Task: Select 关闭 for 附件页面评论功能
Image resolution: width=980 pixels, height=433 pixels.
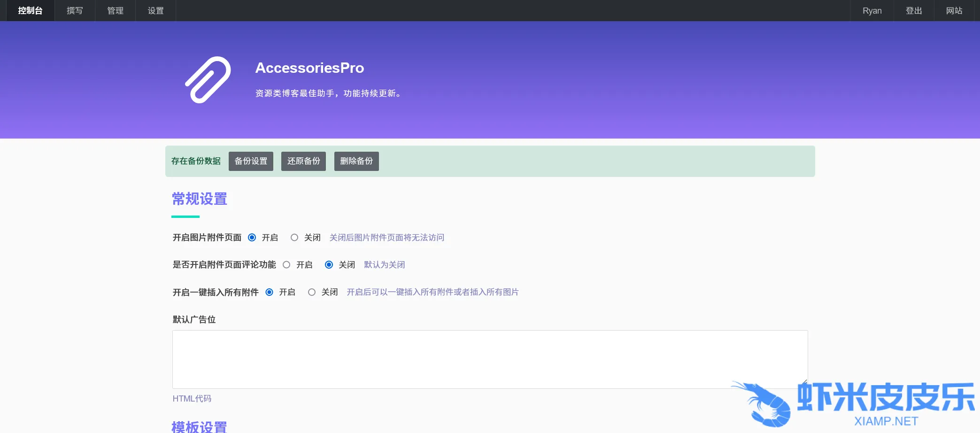Action: 329,265
